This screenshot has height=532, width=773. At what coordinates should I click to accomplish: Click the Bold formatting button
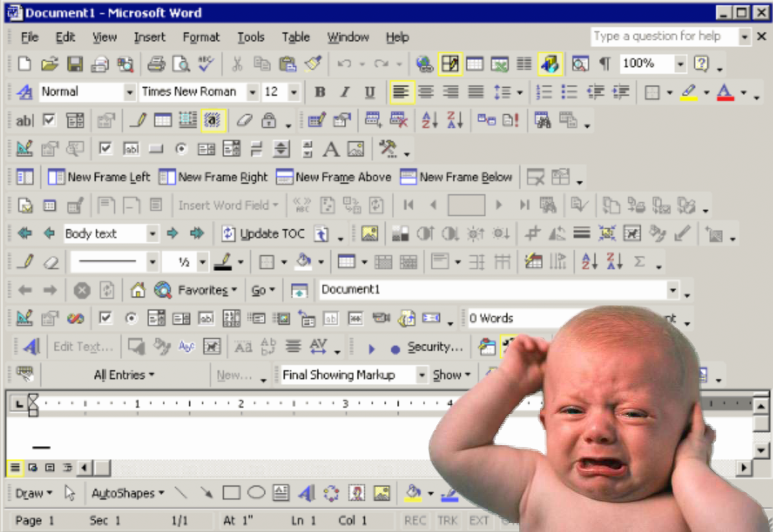[319, 93]
